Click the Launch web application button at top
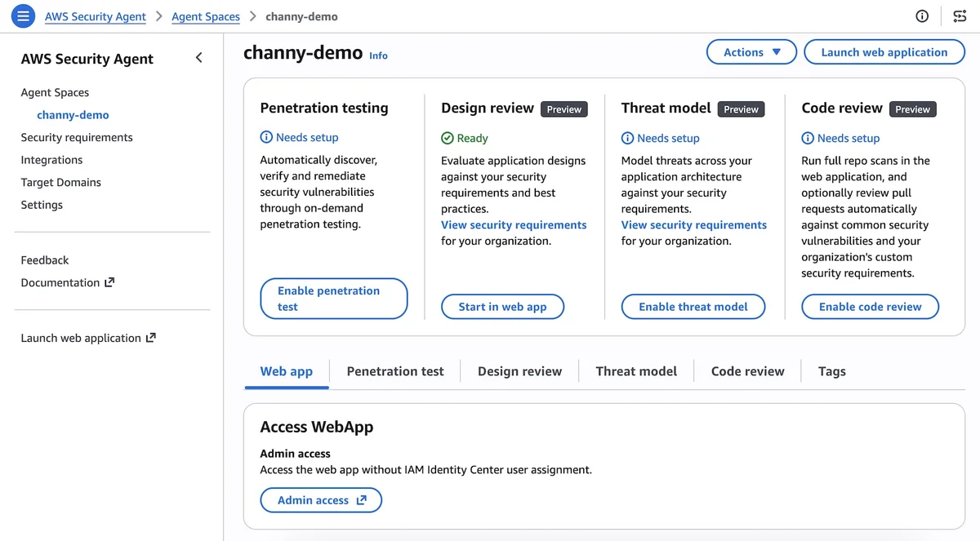The height and width of the screenshot is (541, 980). pos(884,52)
